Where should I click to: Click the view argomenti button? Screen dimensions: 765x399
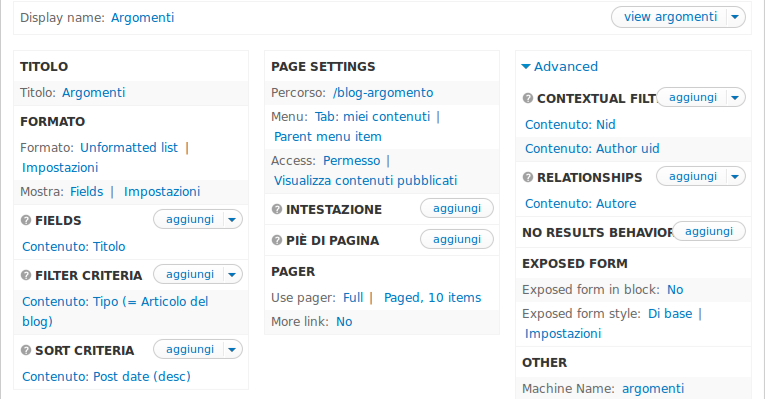(x=670, y=17)
